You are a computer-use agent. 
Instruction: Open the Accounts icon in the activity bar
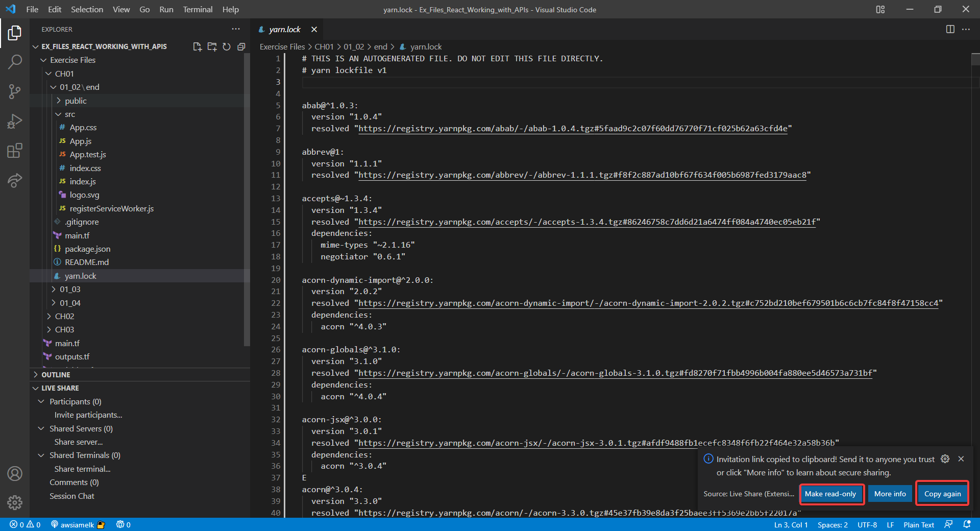coord(15,474)
